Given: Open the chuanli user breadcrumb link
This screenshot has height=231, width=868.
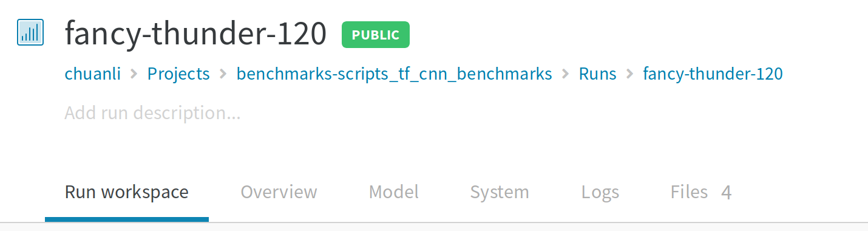Looking at the screenshot, I should (93, 74).
